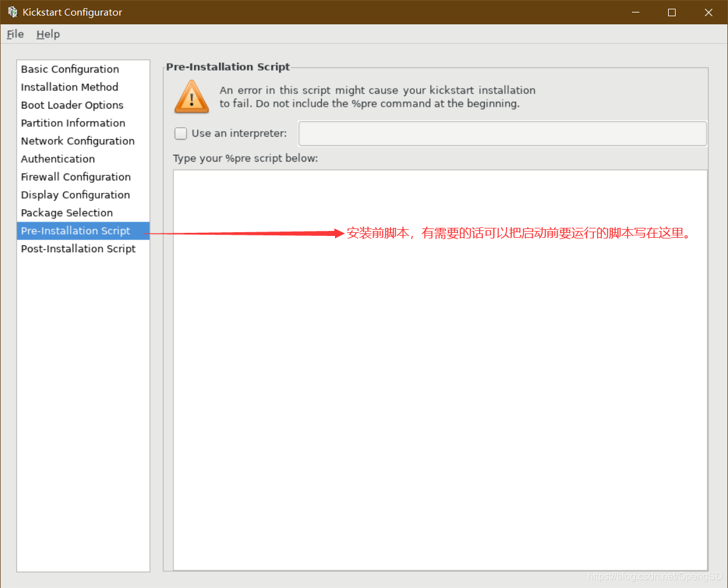728x588 pixels.
Task: Go to Partition Information section
Action: [83, 123]
